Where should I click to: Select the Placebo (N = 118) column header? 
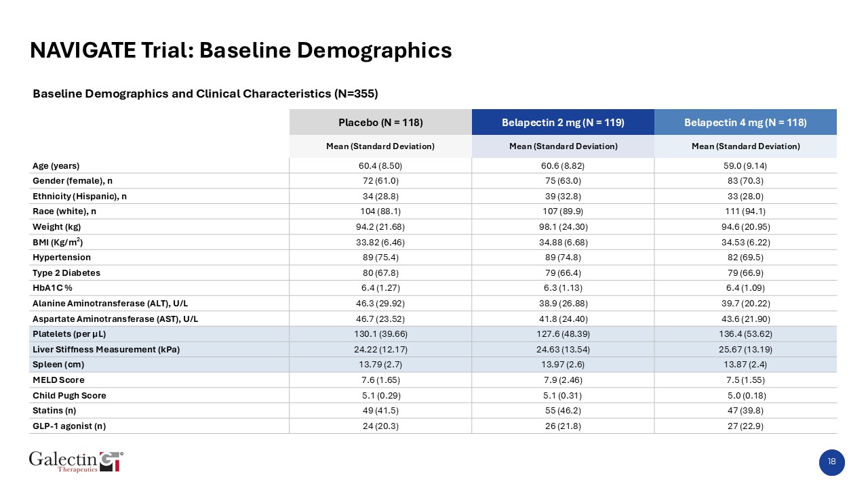click(x=380, y=123)
